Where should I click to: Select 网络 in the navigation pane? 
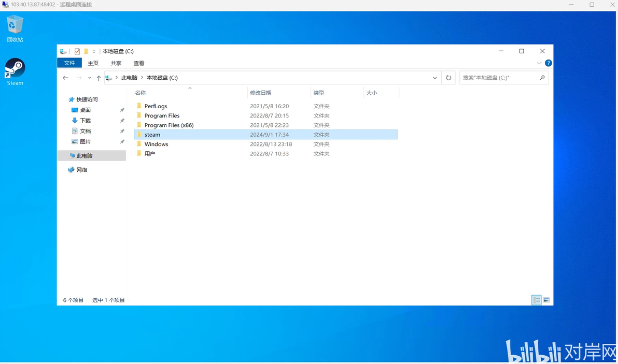pyautogui.click(x=81, y=170)
